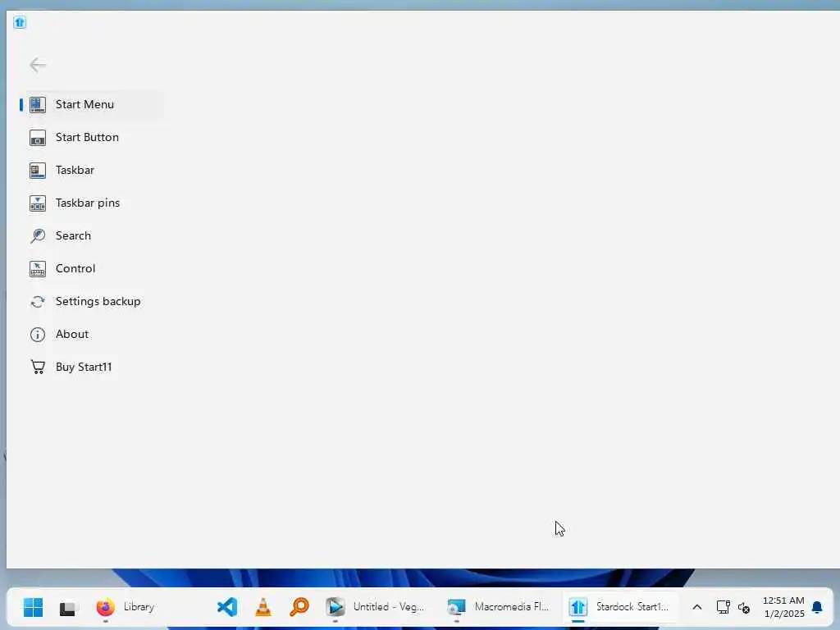
Task: Go to Settings backup
Action: point(92,301)
